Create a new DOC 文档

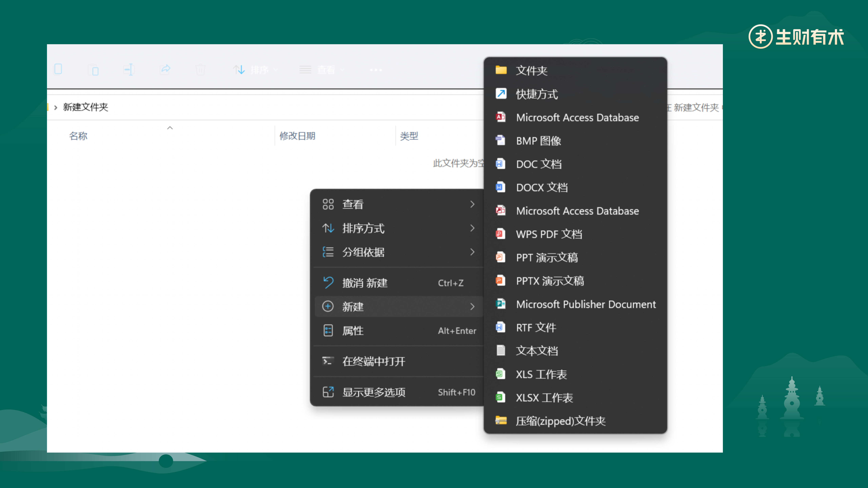(x=575, y=164)
